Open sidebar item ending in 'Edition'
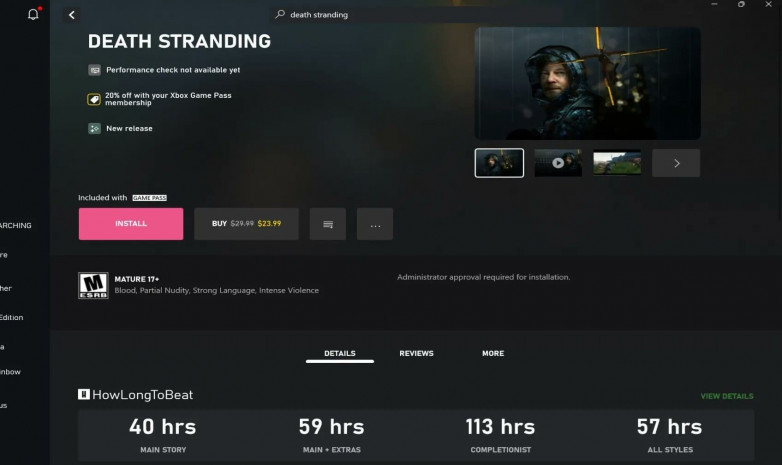The image size is (782, 465). click(x=11, y=317)
